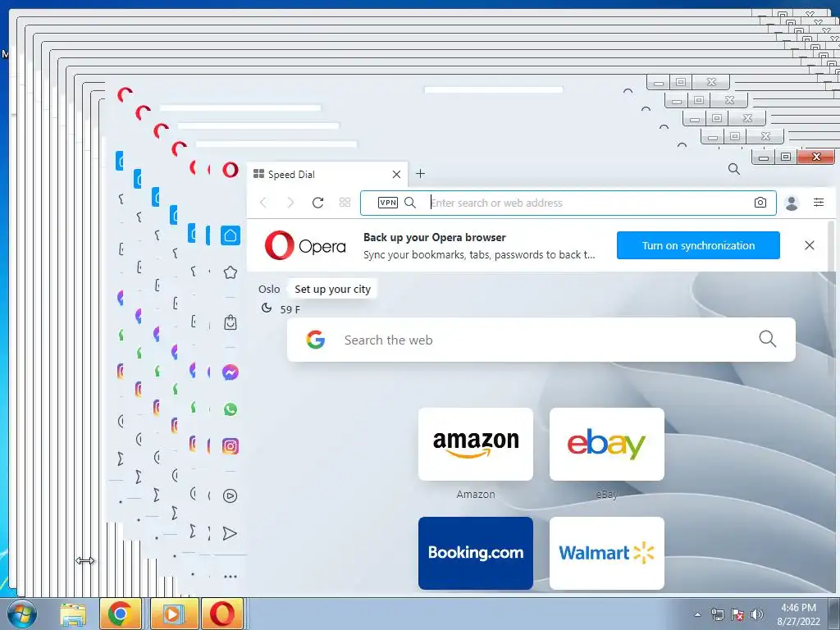The image size is (840, 630).
Task: Close the Speed Dial tab
Action: (396, 174)
